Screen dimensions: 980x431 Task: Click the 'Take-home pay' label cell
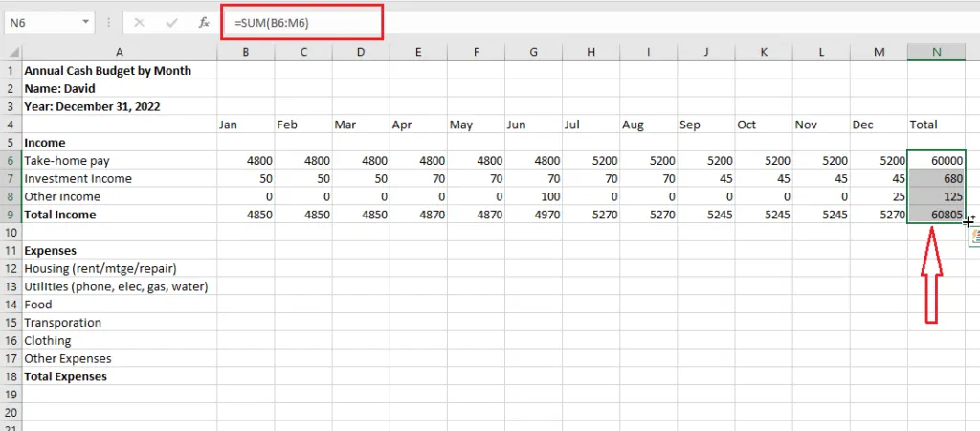(120, 161)
